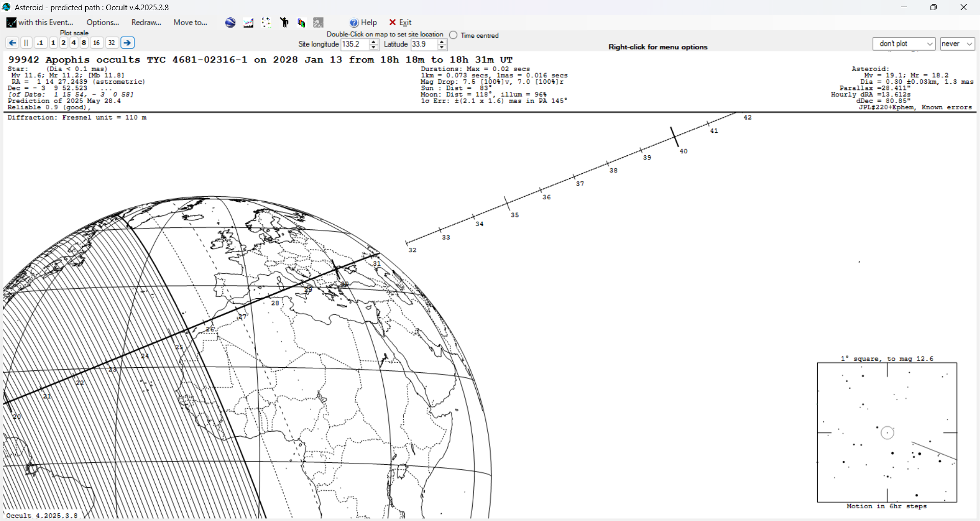980x521 pixels.
Task: Click 'Parallax =28.411"' text
Action: point(875,88)
